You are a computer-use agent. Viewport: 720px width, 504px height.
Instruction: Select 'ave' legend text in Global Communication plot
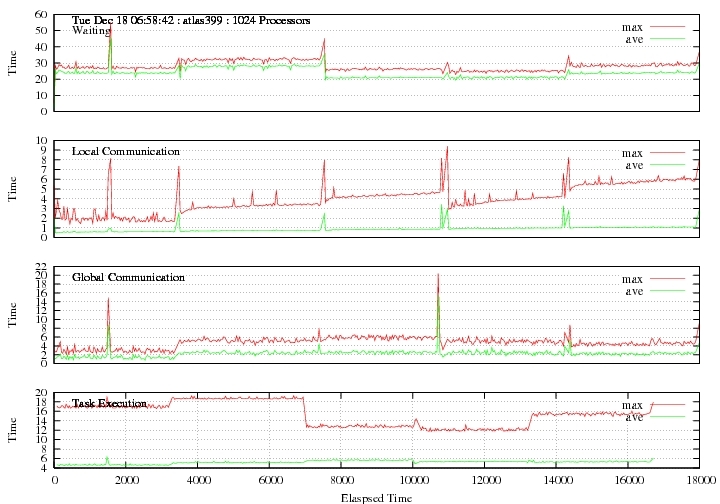(x=634, y=291)
